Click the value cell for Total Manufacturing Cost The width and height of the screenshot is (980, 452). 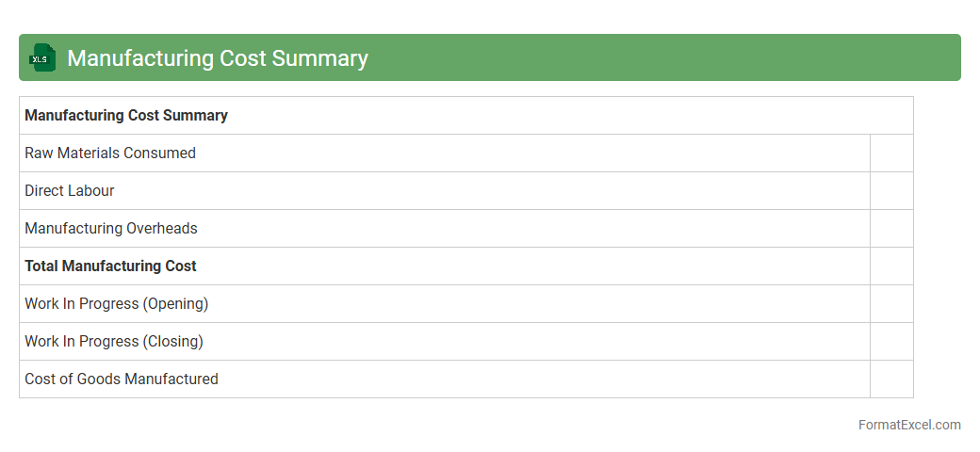click(x=891, y=266)
